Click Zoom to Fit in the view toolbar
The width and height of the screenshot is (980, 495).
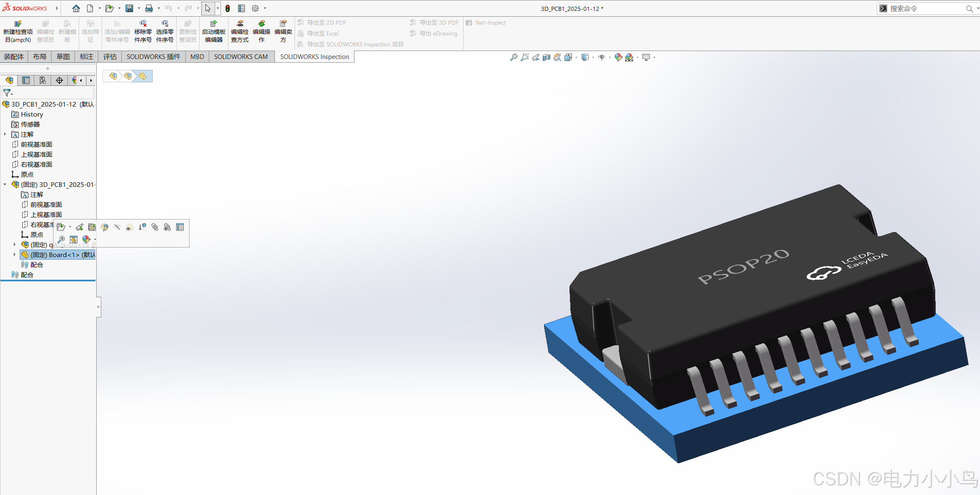pyautogui.click(x=514, y=57)
